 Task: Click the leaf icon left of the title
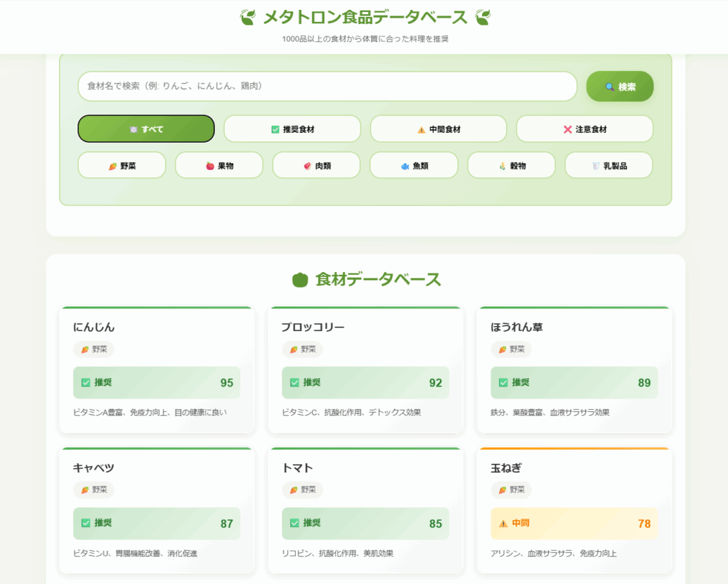pyautogui.click(x=247, y=17)
